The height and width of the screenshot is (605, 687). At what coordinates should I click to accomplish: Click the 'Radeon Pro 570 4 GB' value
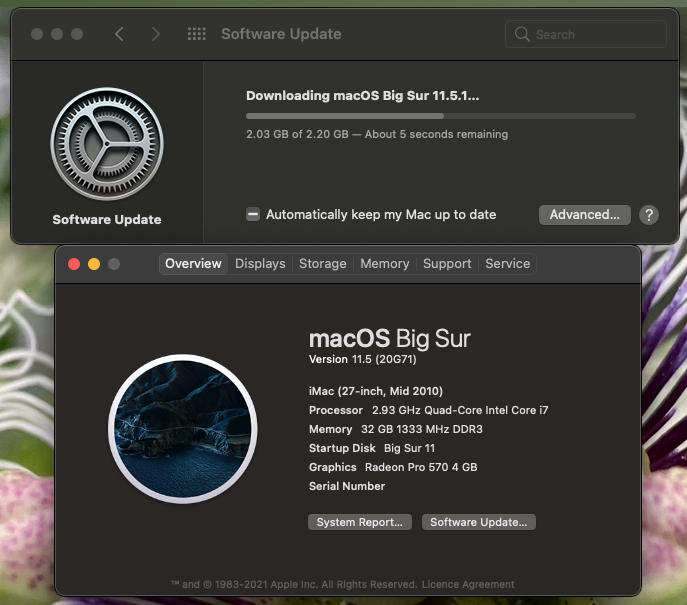pos(421,467)
